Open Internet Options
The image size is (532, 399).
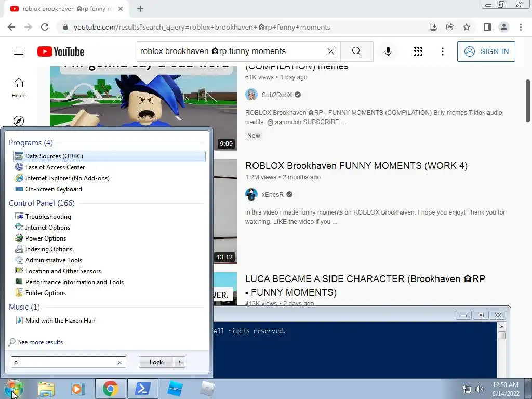[x=109, y=228]
